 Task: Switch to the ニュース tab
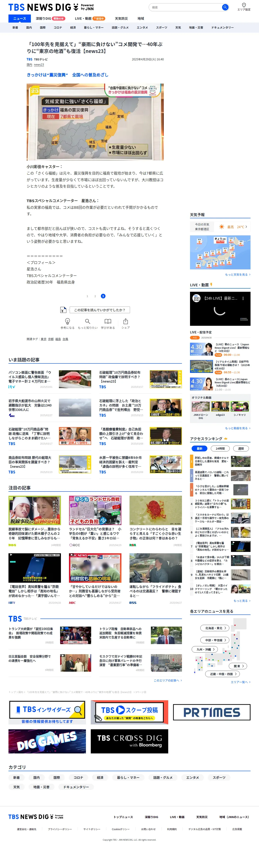pos(20,19)
